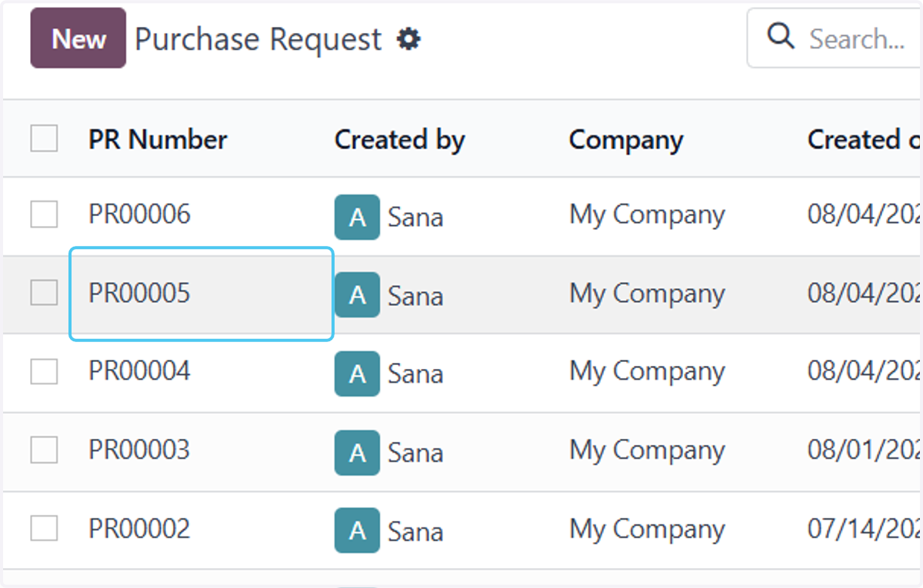Click the 08/01 date in the PR00003 row

865,450
